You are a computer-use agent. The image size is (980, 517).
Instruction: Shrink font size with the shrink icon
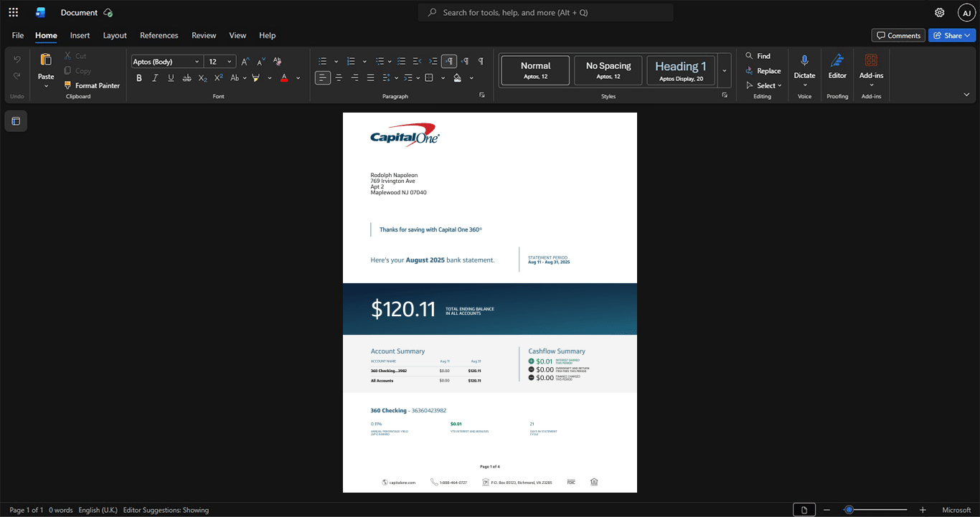tap(261, 62)
